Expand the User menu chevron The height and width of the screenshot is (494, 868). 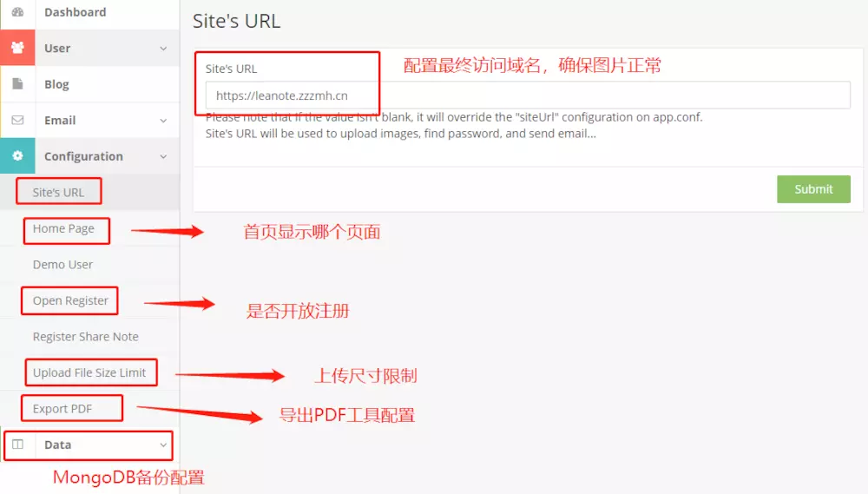point(163,48)
